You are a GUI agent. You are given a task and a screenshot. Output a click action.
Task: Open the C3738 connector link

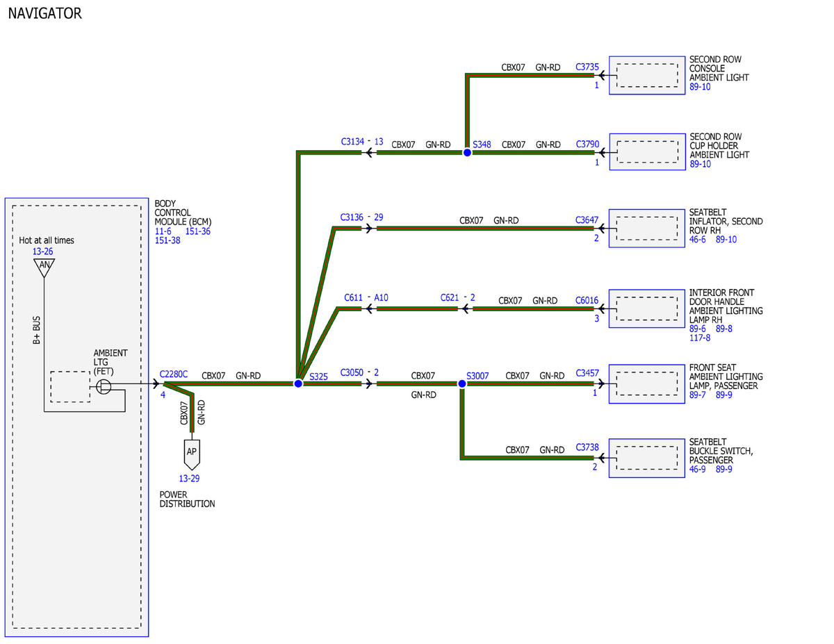click(x=587, y=448)
